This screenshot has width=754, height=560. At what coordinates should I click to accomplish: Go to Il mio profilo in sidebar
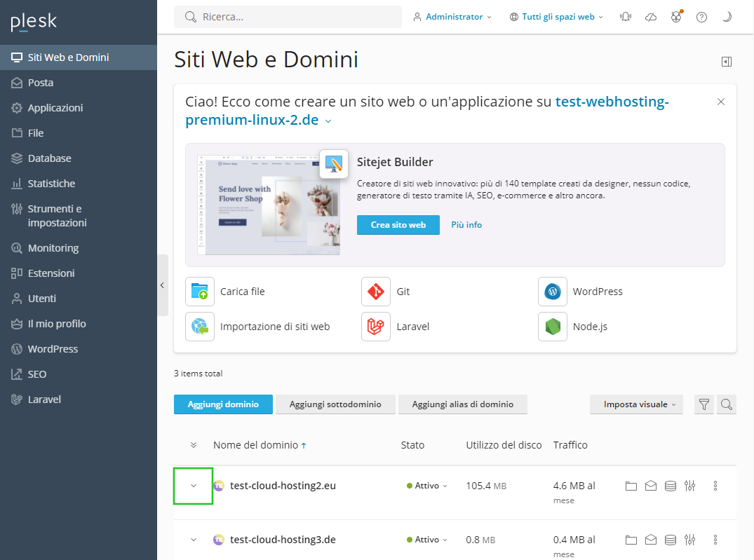[79, 324]
